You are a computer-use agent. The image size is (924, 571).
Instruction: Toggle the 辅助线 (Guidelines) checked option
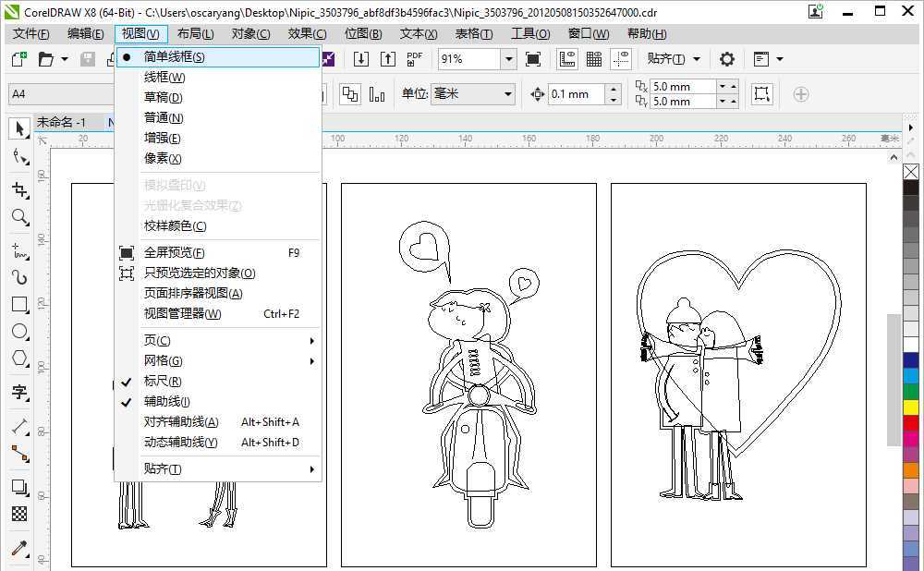(x=166, y=401)
